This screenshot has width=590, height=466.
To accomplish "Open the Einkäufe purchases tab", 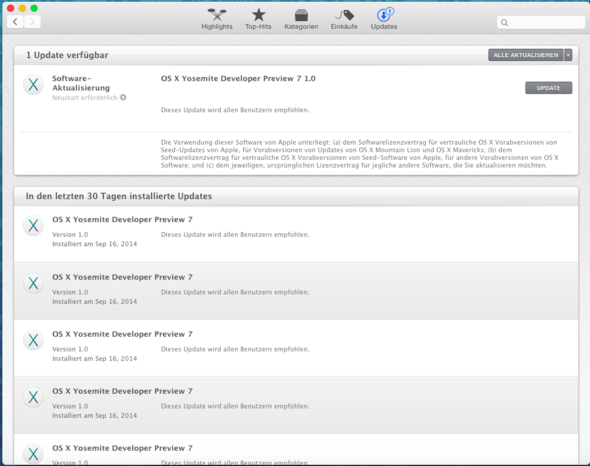I will (344, 19).
